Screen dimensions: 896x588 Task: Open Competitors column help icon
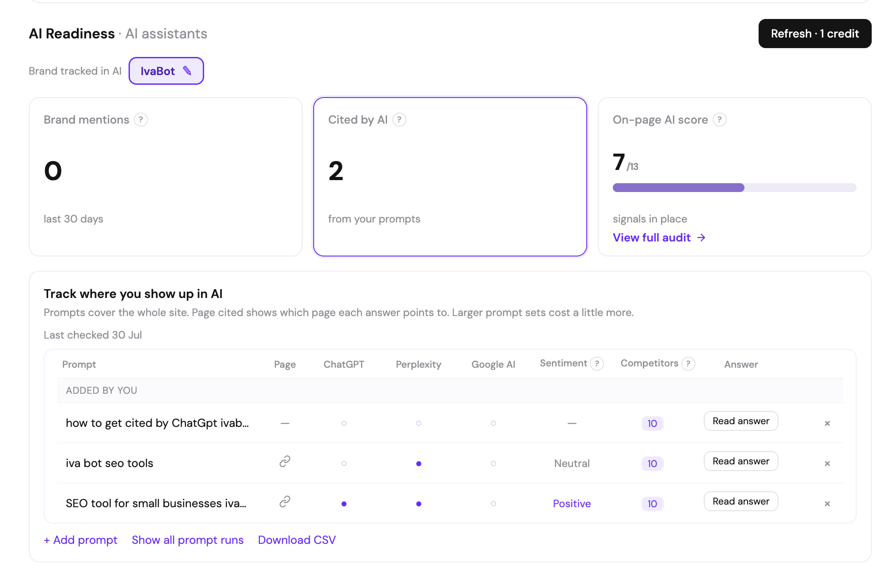688,364
